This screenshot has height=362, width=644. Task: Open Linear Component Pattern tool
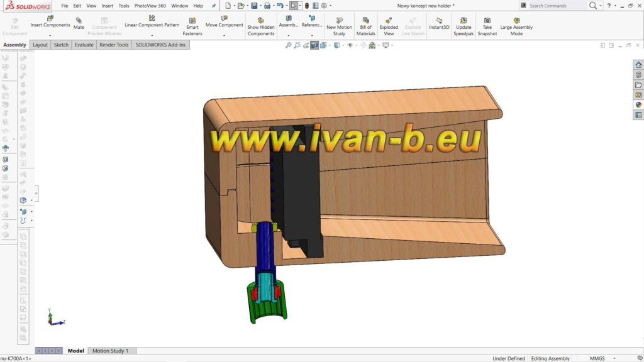[152, 22]
